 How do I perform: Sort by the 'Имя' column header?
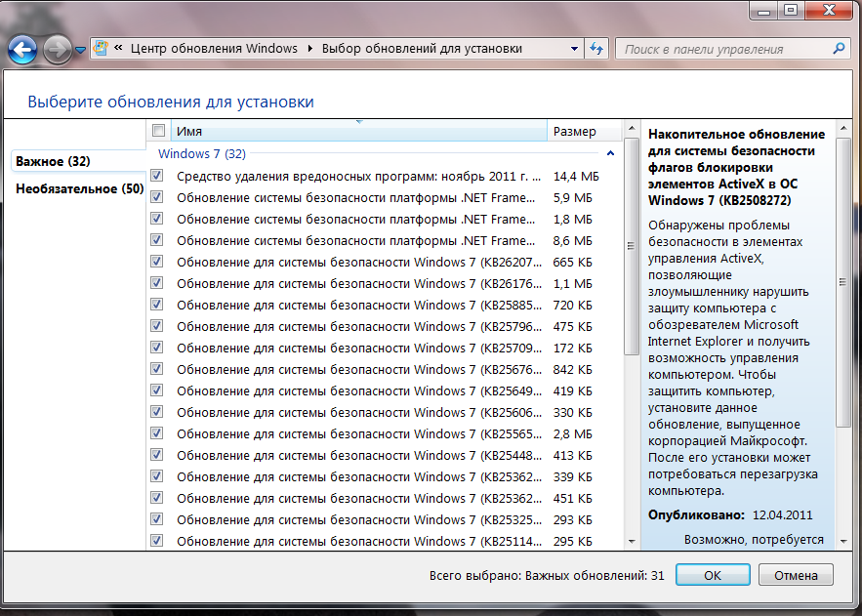[x=359, y=131]
